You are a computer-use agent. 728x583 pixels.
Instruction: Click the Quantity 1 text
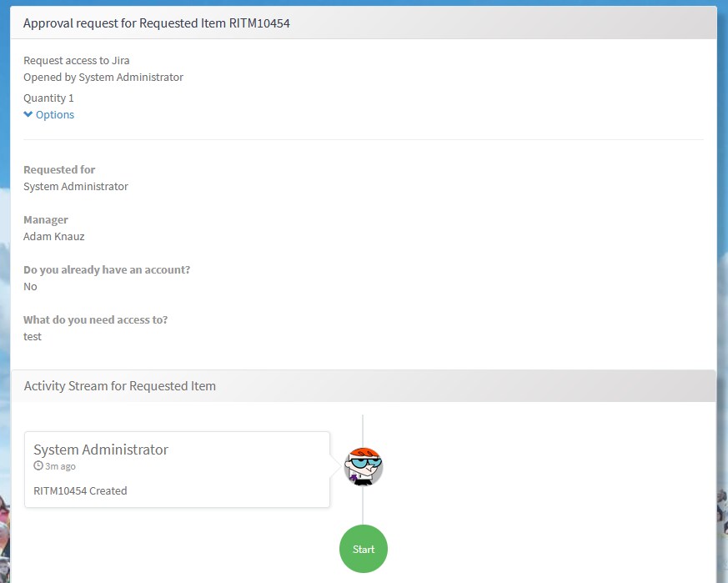tap(48, 98)
